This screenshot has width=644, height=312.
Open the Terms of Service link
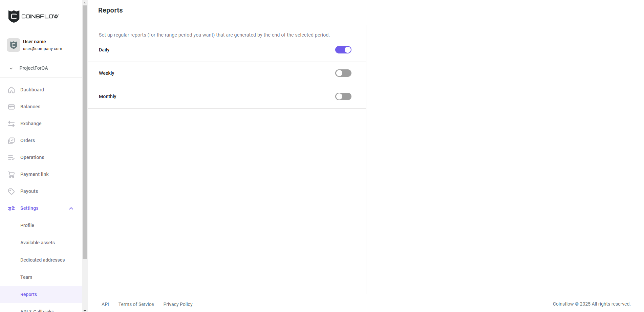pyautogui.click(x=136, y=304)
